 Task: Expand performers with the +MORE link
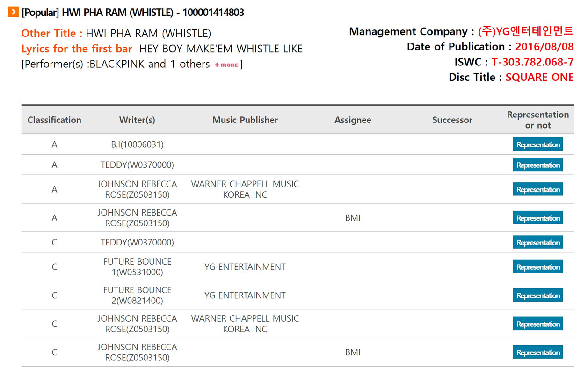point(226,65)
